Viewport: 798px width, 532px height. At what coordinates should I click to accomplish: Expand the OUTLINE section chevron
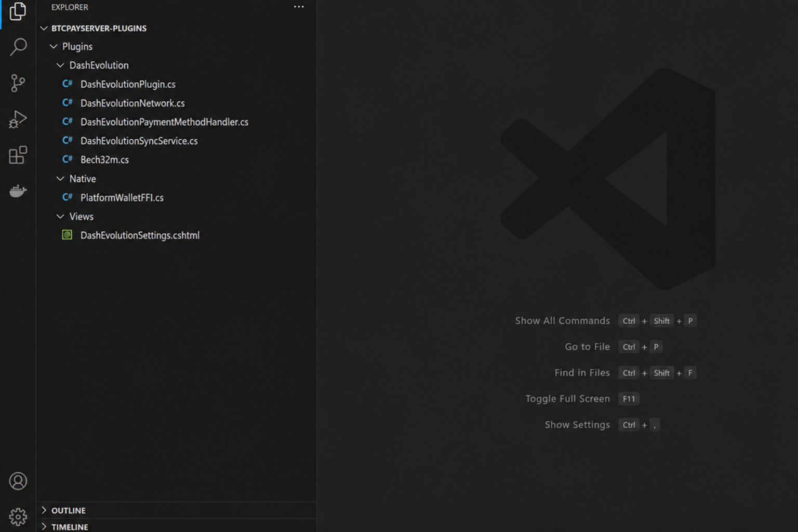point(44,510)
